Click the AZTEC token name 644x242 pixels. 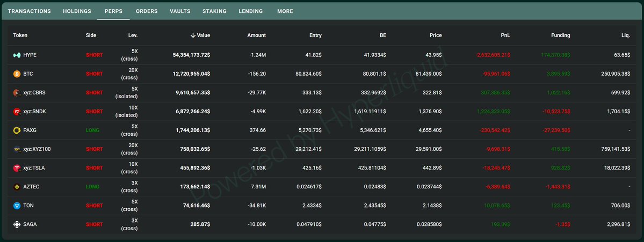31,187
